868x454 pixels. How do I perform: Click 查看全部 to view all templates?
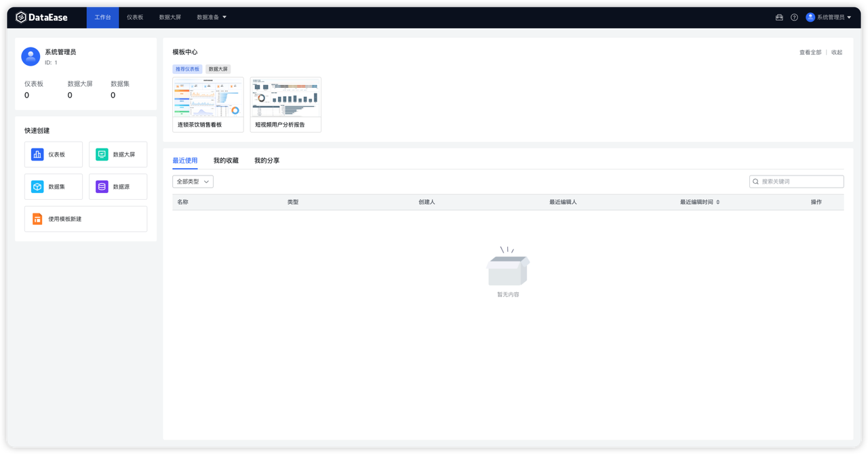pyautogui.click(x=809, y=51)
